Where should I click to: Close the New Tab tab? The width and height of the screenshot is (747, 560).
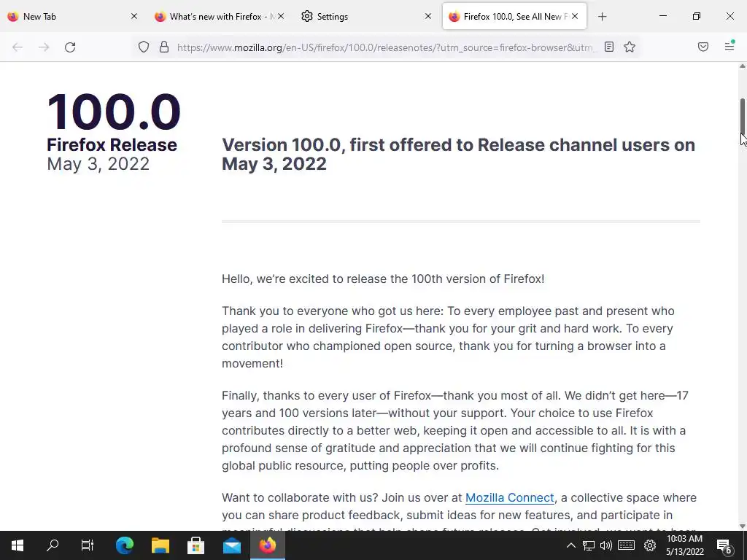[134, 16]
